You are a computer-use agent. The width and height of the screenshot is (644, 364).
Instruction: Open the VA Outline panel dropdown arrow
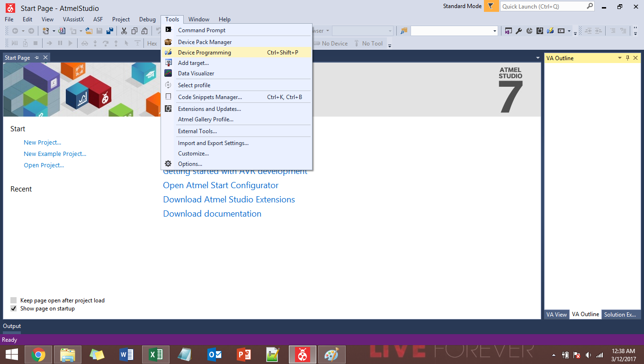(620, 58)
